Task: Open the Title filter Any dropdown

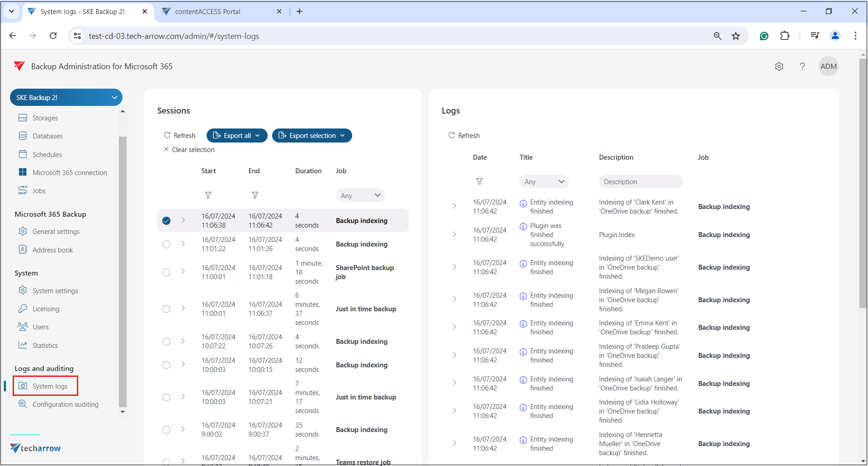Action: [x=544, y=181]
